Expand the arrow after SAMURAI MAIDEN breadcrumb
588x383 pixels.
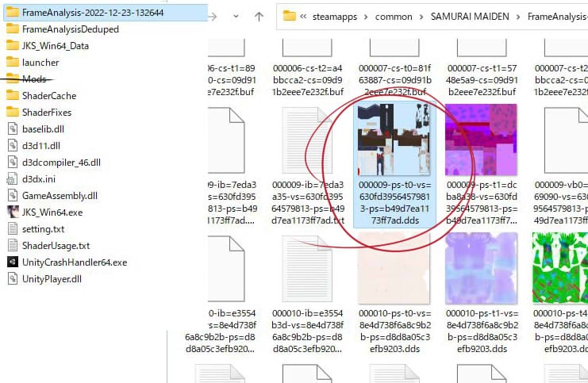tap(518, 17)
